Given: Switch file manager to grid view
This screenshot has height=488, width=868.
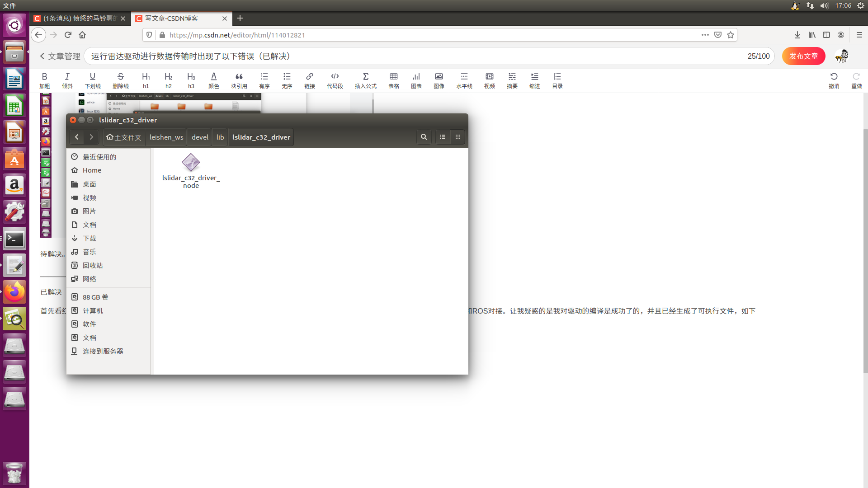Looking at the screenshot, I should coord(458,137).
